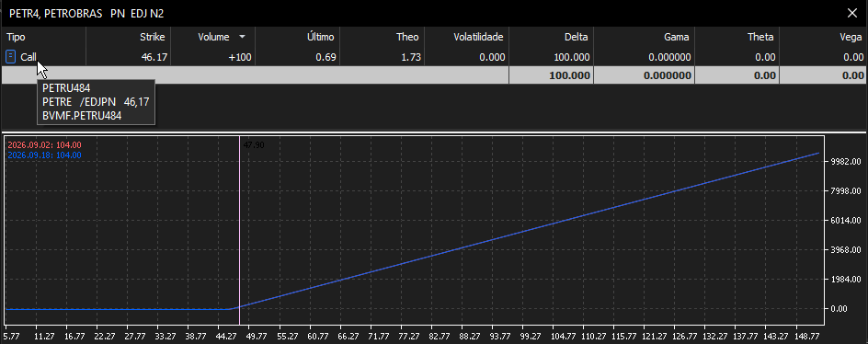The image size is (868, 344).
Task: Select the Call row strike value 46.17
Action: pos(154,57)
